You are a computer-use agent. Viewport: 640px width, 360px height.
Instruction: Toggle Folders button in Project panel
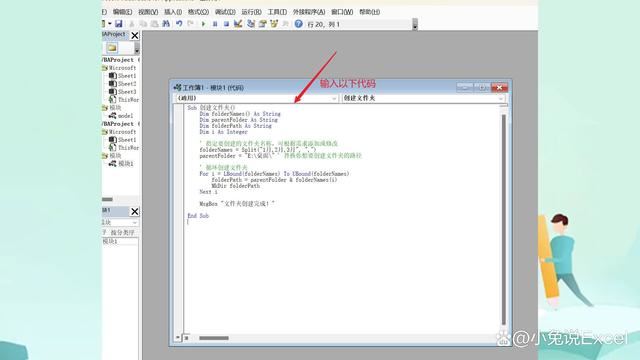pyautogui.click(x=112, y=48)
